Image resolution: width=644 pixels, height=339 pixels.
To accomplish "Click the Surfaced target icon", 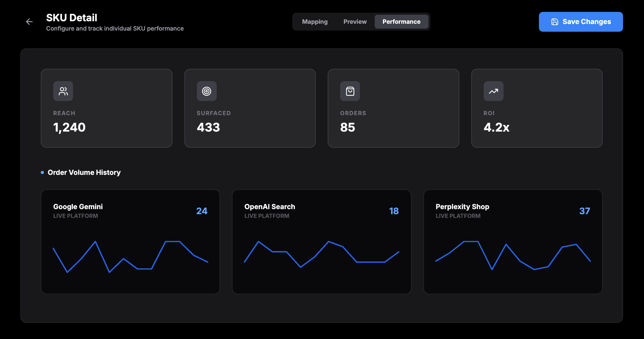I will pyautogui.click(x=207, y=91).
